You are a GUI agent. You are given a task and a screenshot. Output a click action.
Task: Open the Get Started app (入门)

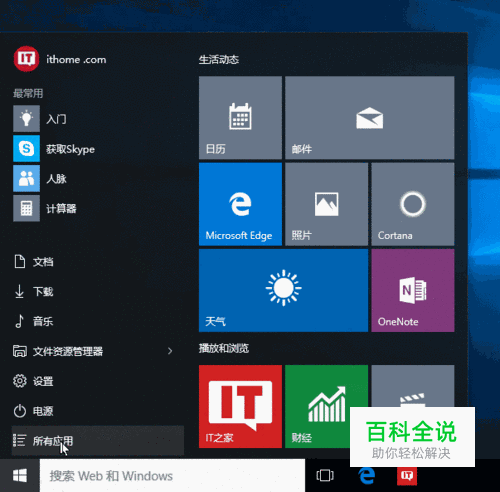coord(97,119)
